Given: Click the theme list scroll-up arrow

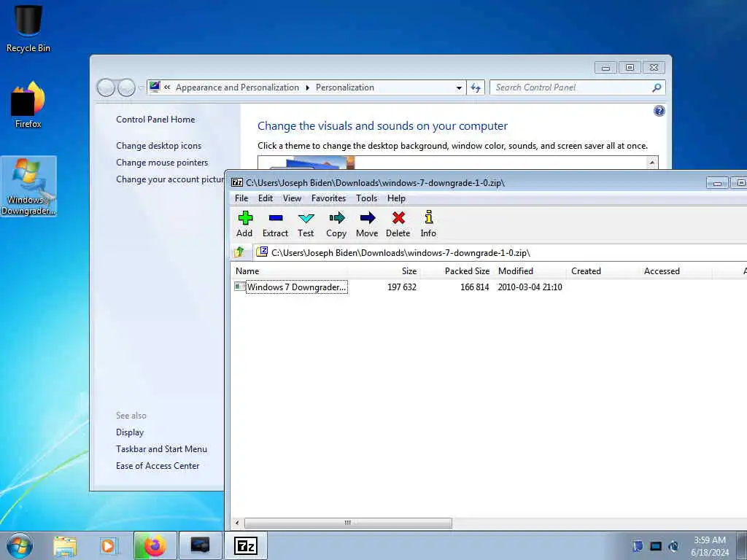Looking at the screenshot, I should pos(652,163).
